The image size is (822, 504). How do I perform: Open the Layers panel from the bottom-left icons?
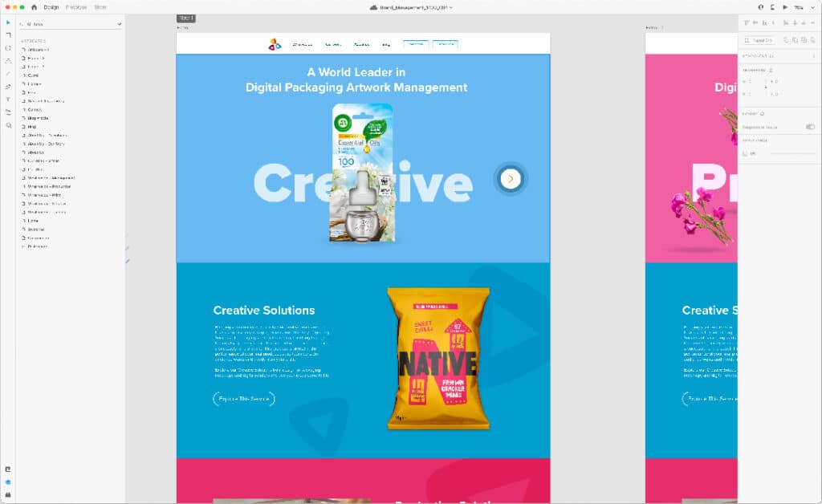[8, 469]
